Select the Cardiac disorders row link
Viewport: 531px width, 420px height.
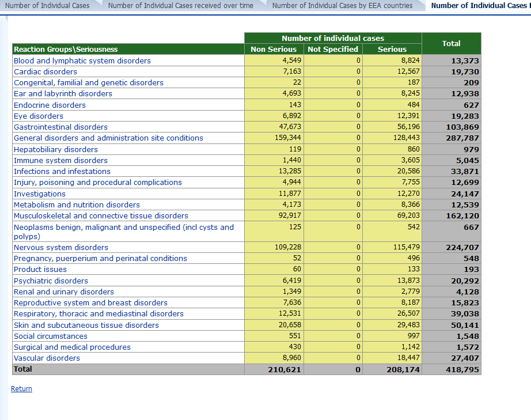click(x=45, y=71)
